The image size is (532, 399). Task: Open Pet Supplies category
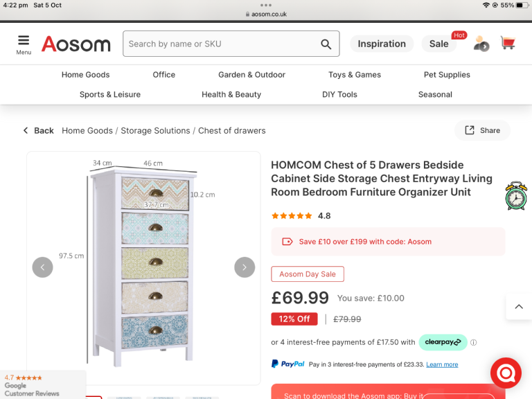click(447, 75)
